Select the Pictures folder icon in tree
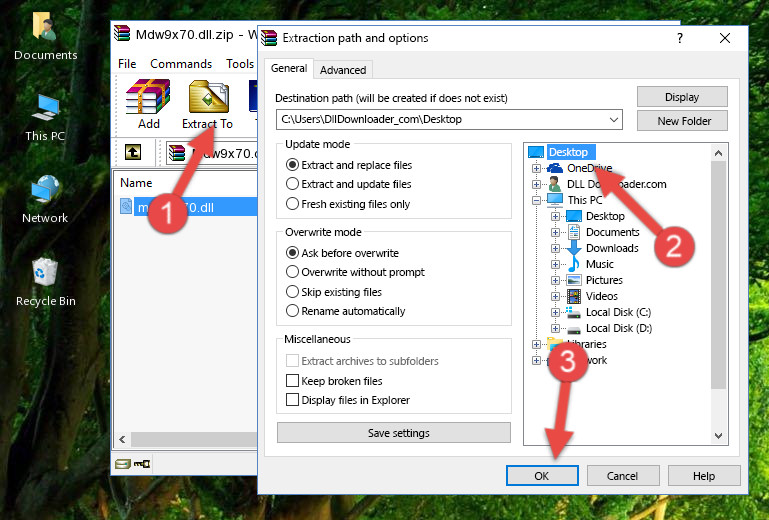This screenshot has height=520, width=769. click(x=573, y=281)
